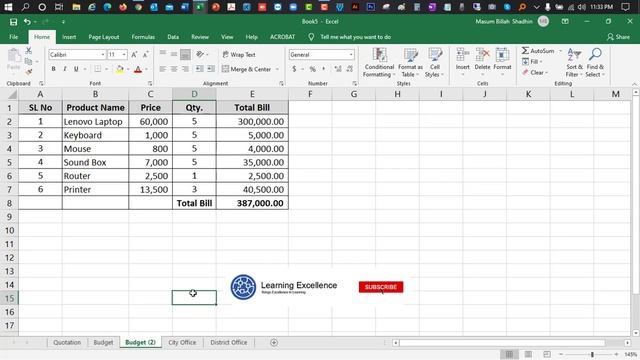Align text left icon
The height and width of the screenshot is (360, 640).
pos(162,69)
